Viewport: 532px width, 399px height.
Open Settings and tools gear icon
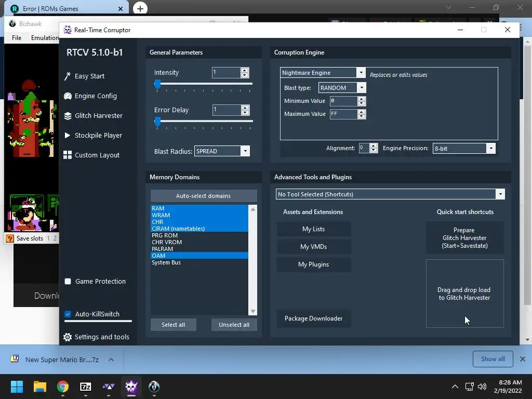(68, 337)
